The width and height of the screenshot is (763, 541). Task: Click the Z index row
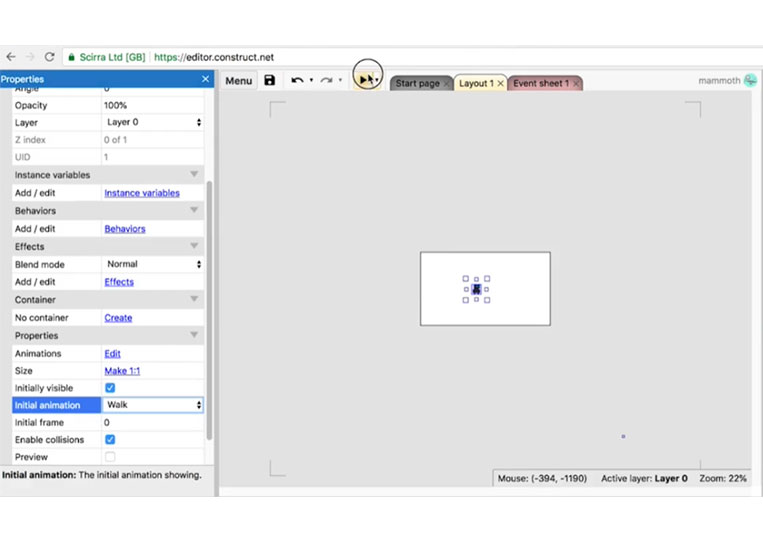click(x=108, y=140)
